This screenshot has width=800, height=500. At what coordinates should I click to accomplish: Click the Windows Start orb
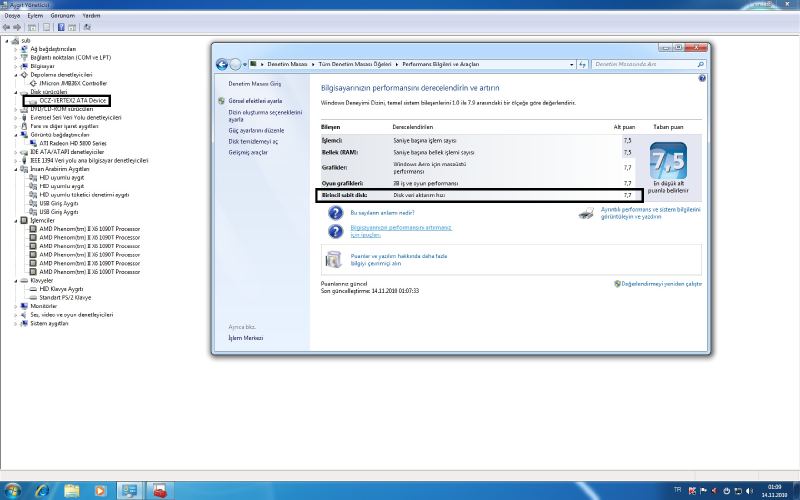14,490
